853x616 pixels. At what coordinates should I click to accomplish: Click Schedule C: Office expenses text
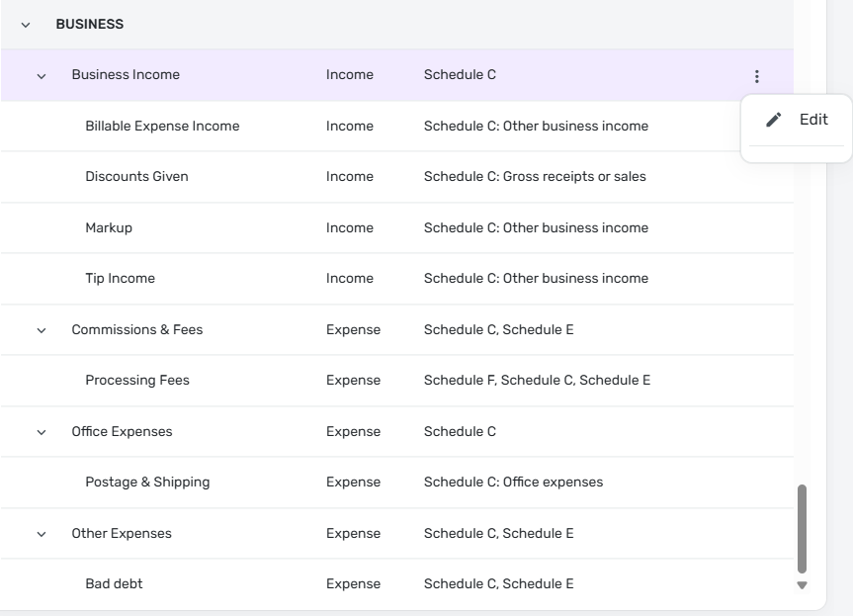(x=513, y=483)
